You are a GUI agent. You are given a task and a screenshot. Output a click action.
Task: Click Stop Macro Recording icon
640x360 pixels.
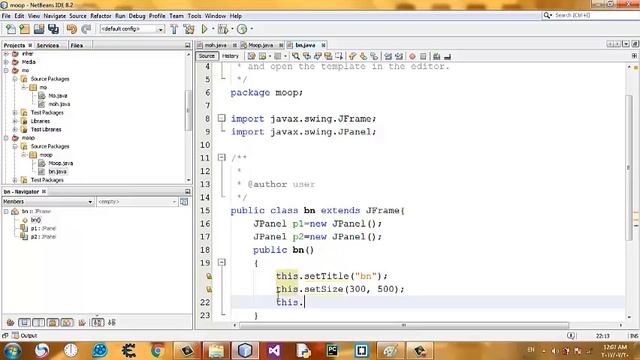[x=423, y=56]
